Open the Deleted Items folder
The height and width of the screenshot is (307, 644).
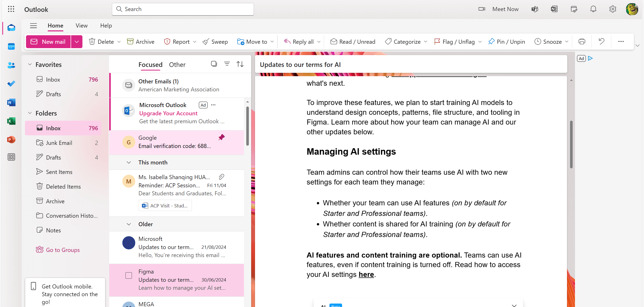[x=63, y=187]
